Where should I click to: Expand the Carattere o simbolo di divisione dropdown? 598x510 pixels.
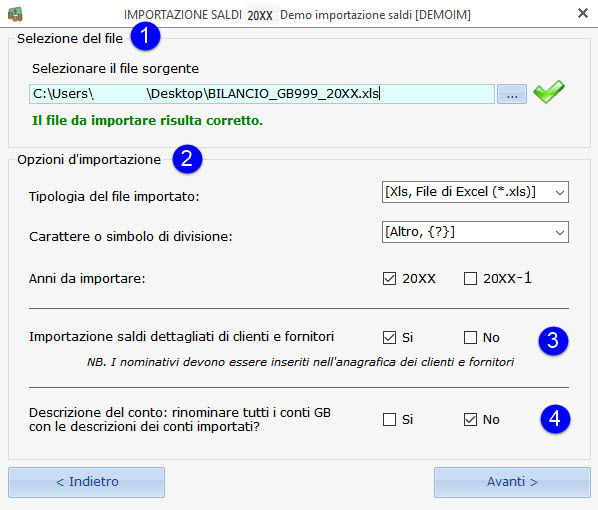pos(475,232)
